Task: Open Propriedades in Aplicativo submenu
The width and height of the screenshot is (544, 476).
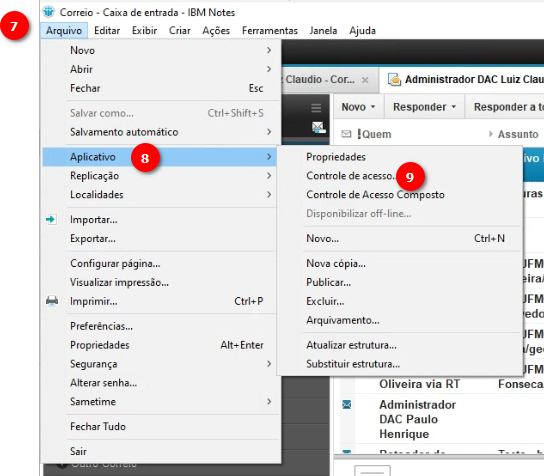Action: coord(400,157)
